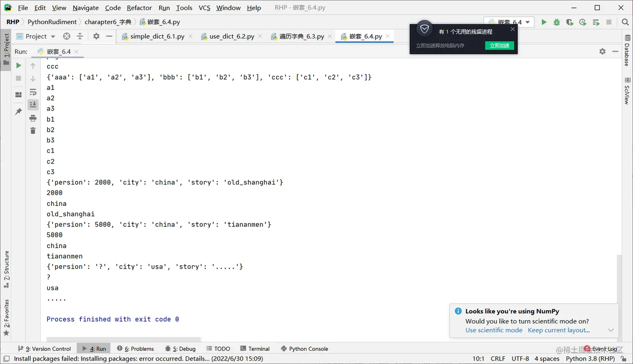This screenshot has width=633, height=364.
Task: Click the Run console horizontal scrollbar
Action: 124,339
